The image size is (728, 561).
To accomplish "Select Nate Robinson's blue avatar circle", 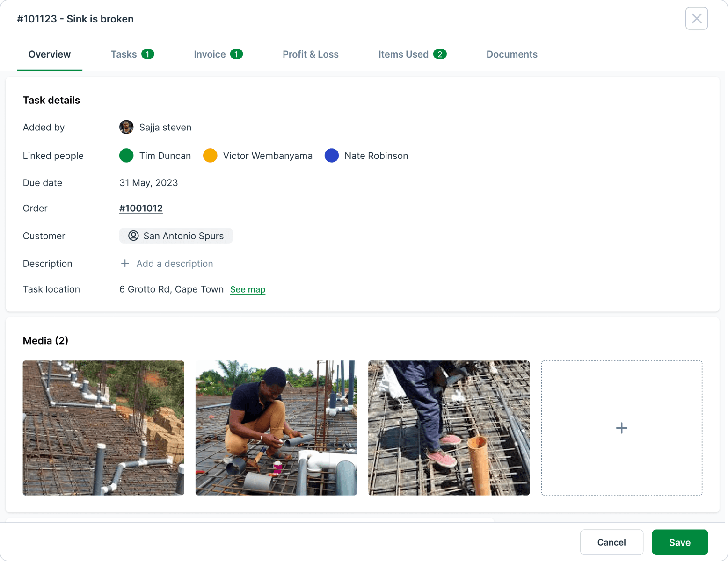I will pyautogui.click(x=332, y=155).
